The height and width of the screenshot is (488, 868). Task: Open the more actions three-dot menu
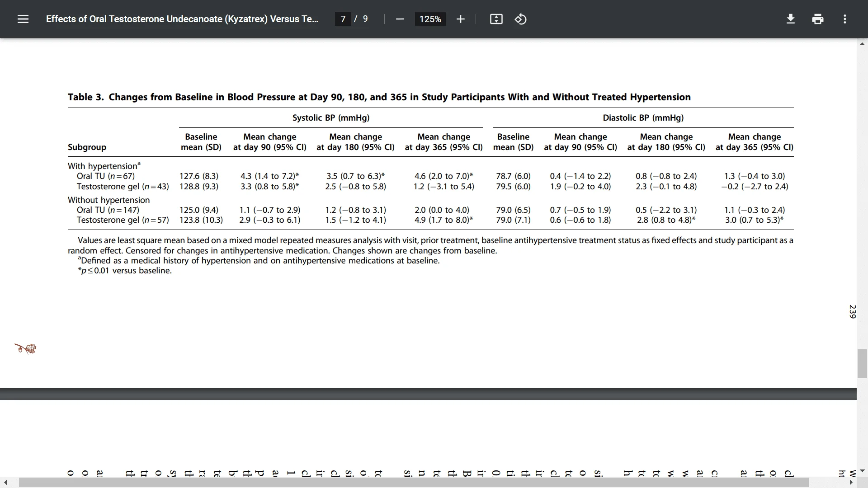coord(844,19)
